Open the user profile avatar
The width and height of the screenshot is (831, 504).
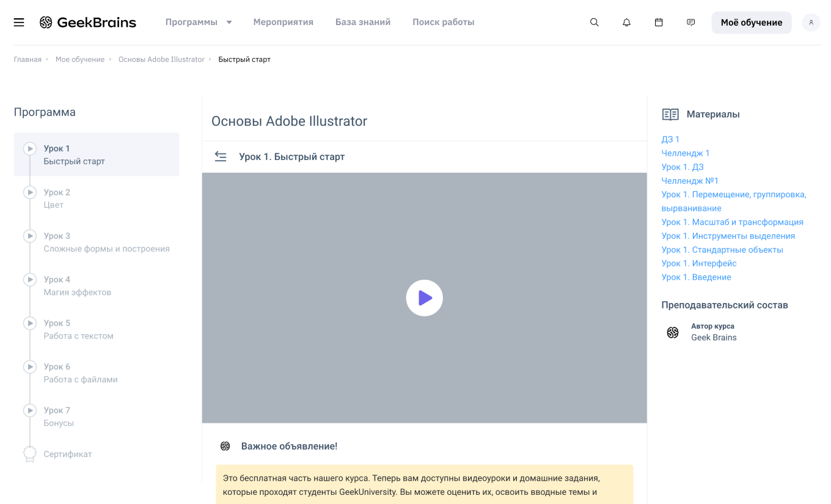click(x=811, y=23)
